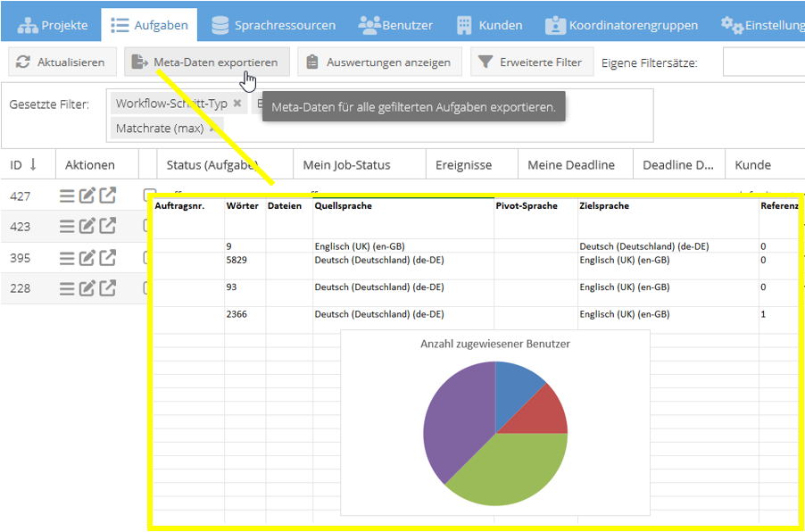Screen dimensions: 805x532
Task: Sort by the ID column header
Action: 28,165
